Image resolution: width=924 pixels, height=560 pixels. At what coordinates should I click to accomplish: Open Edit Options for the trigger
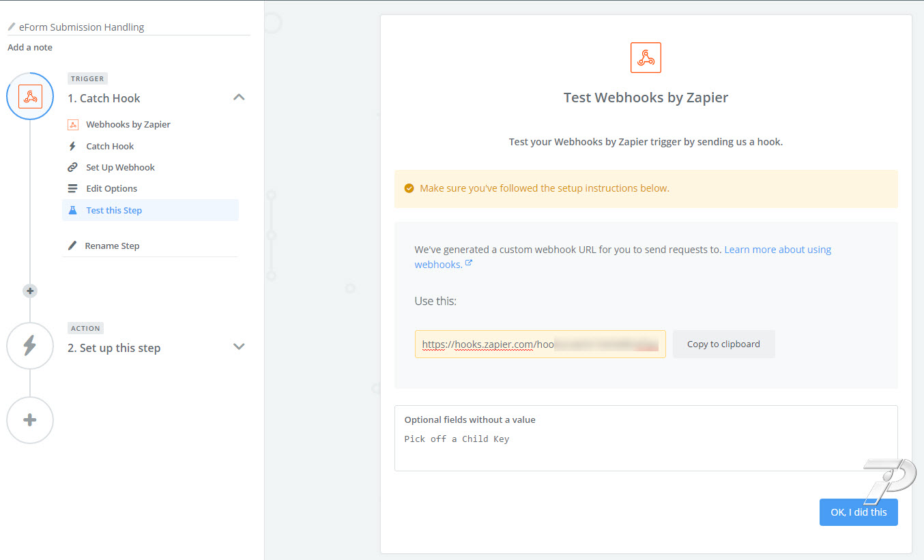[x=111, y=188]
